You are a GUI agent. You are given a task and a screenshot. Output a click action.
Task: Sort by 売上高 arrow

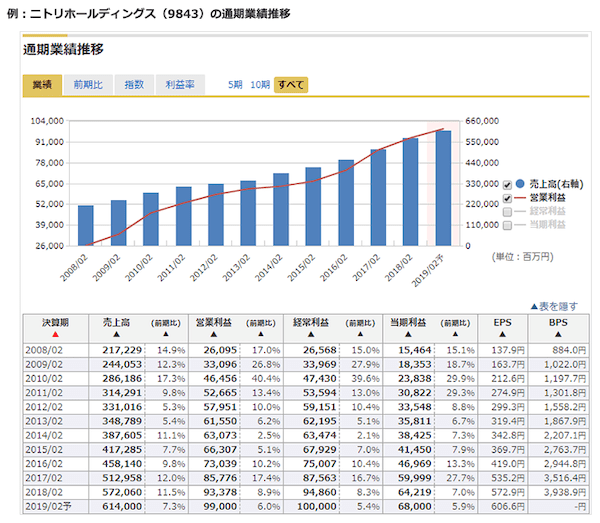point(117,334)
